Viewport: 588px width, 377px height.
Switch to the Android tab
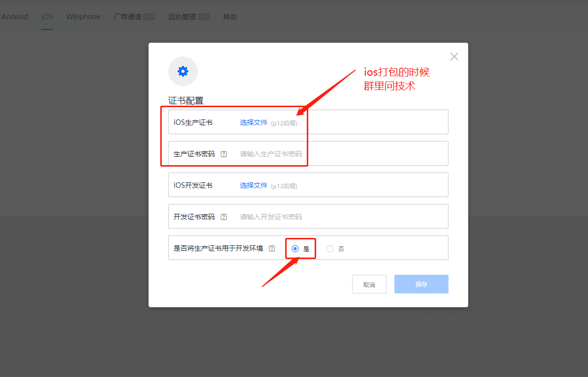click(15, 17)
